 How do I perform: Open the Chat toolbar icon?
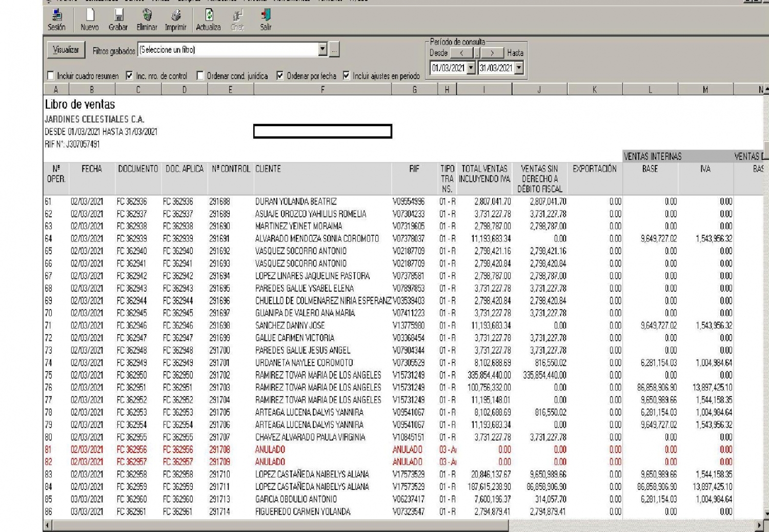pos(237,20)
